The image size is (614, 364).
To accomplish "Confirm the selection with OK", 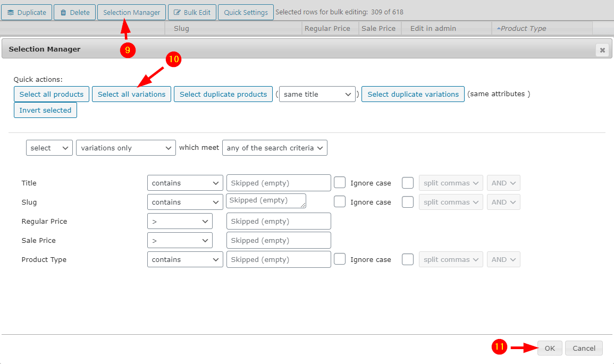I will tap(549, 348).
